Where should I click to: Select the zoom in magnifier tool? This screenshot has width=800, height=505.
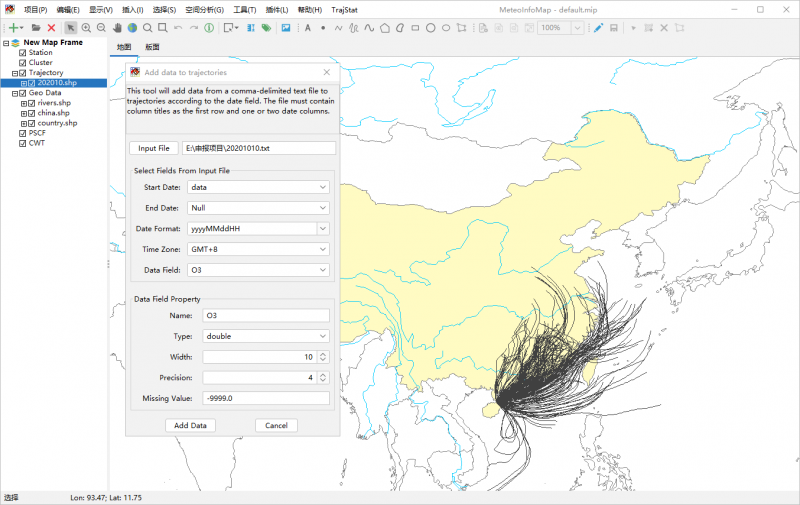click(x=86, y=28)
